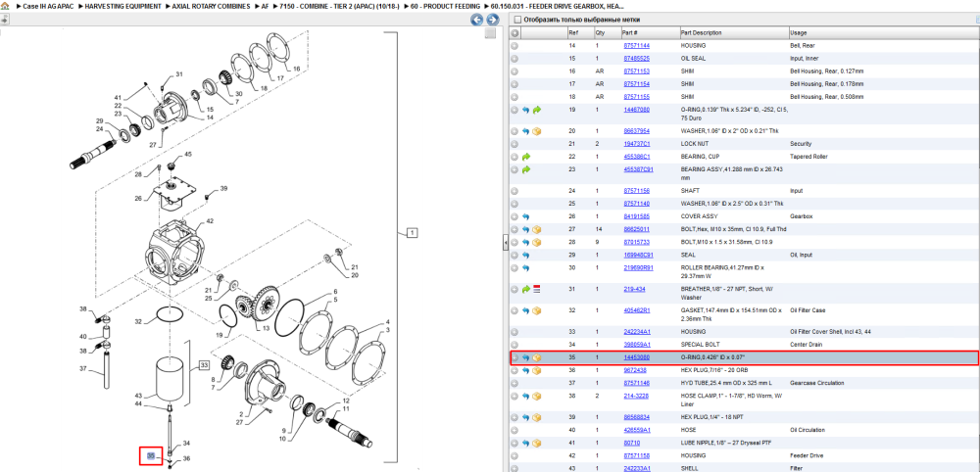The width and height of the screenshot is (980, 472).
Task: Expand the left side panel arrow button
Action: click(x=4, y=20)
